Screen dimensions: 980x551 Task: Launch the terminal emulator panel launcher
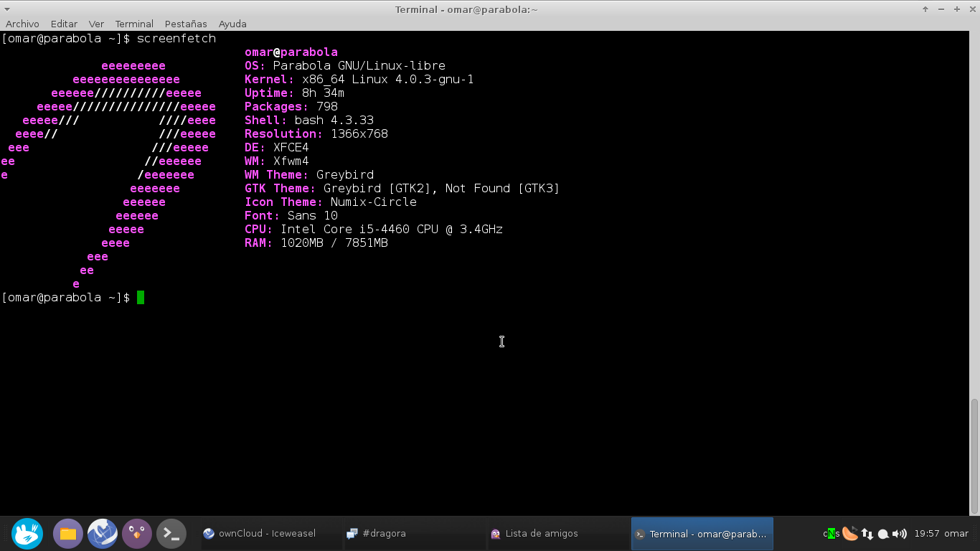click(x=171, y=534)
